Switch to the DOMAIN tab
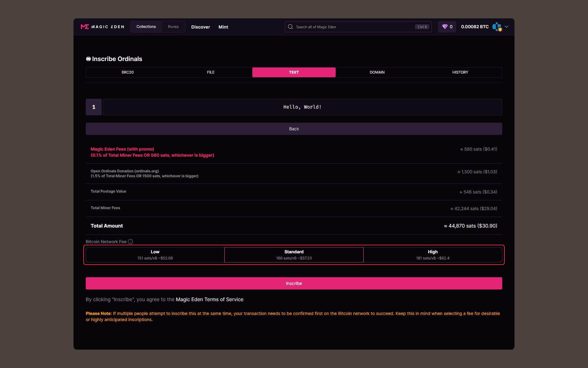This screenshot has width=588, height=368. click(377, 72)
